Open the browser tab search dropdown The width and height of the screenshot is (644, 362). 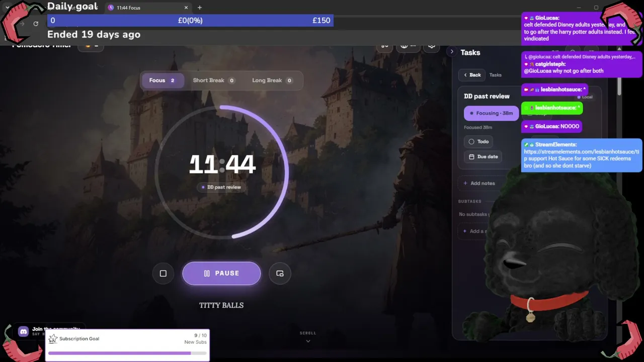point(7,8)
